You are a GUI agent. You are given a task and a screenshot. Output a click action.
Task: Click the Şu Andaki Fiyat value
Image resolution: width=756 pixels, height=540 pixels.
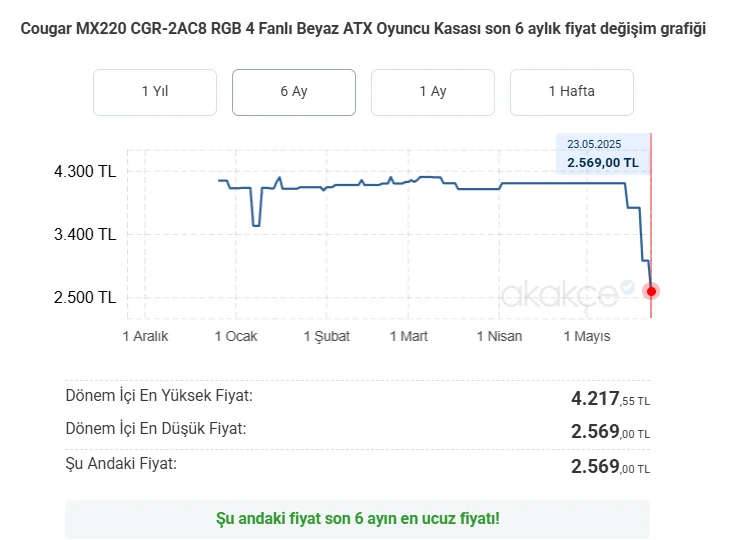[x=610, y=467]
